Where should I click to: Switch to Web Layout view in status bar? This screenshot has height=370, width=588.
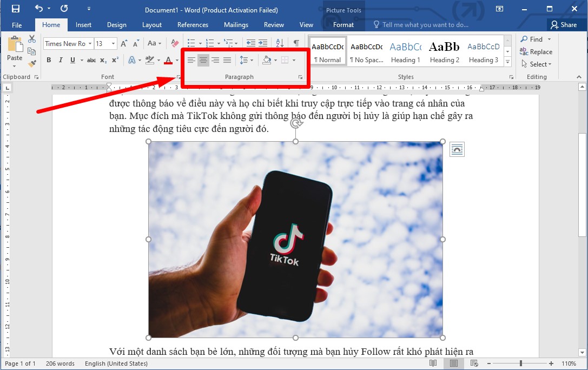pos(474,364)
